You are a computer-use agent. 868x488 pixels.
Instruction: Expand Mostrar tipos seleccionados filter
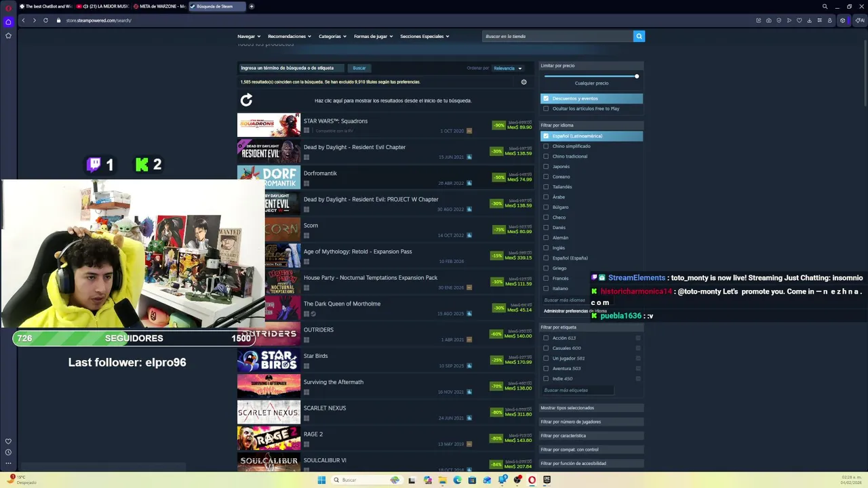tap(591, 407)
